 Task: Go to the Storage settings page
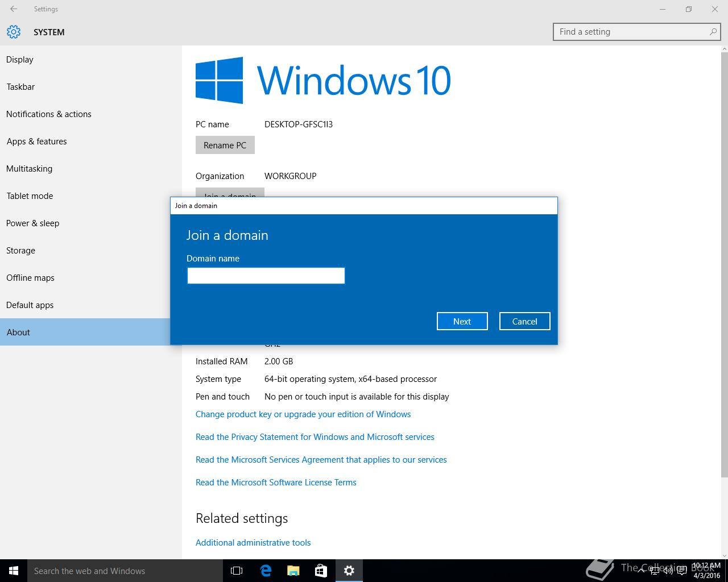click(x=21, y=251)
